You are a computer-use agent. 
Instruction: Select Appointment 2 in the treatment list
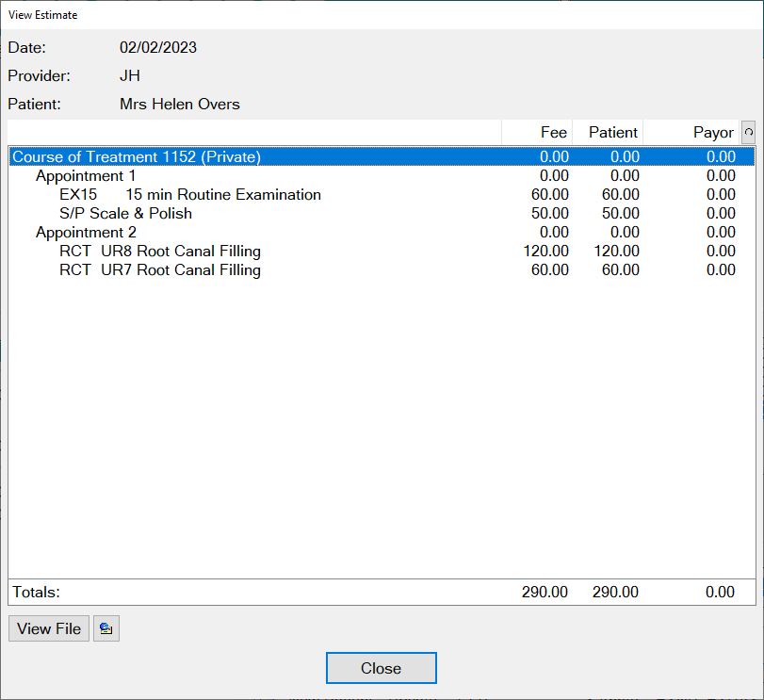click(x=86, y=232)
